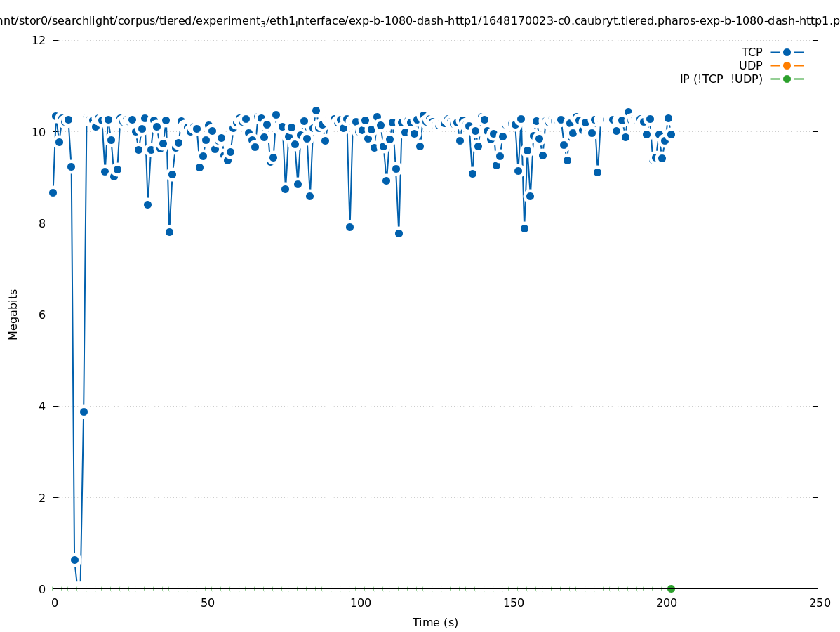This screenshot has height=632, width=840.
Task: Click the y-axis tick label 12
Action: [x=39, y=40]
